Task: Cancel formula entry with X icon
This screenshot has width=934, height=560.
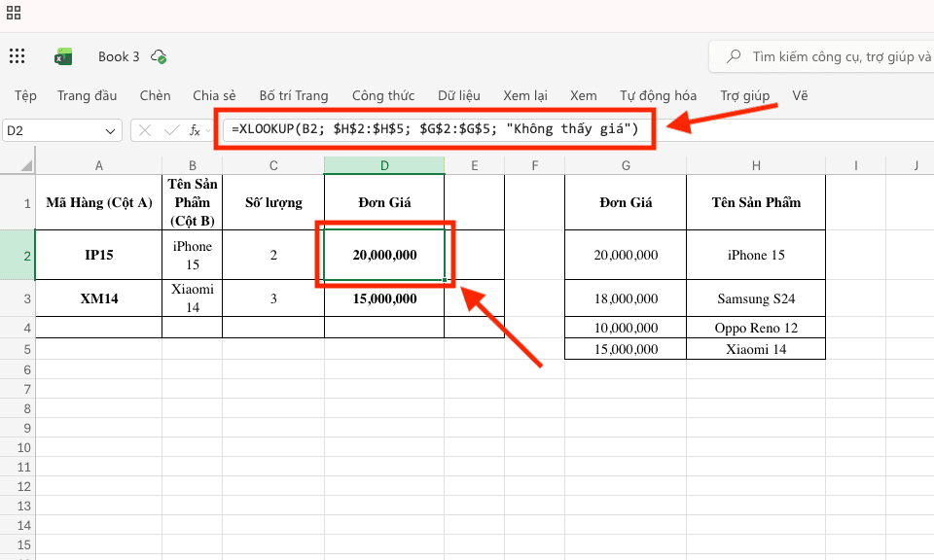Action: point(145,130)
